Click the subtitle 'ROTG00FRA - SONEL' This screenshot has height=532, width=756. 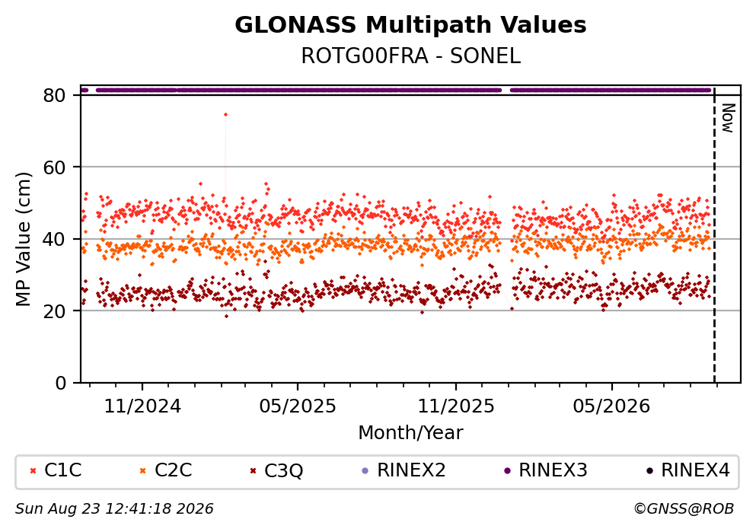point(410,56)
